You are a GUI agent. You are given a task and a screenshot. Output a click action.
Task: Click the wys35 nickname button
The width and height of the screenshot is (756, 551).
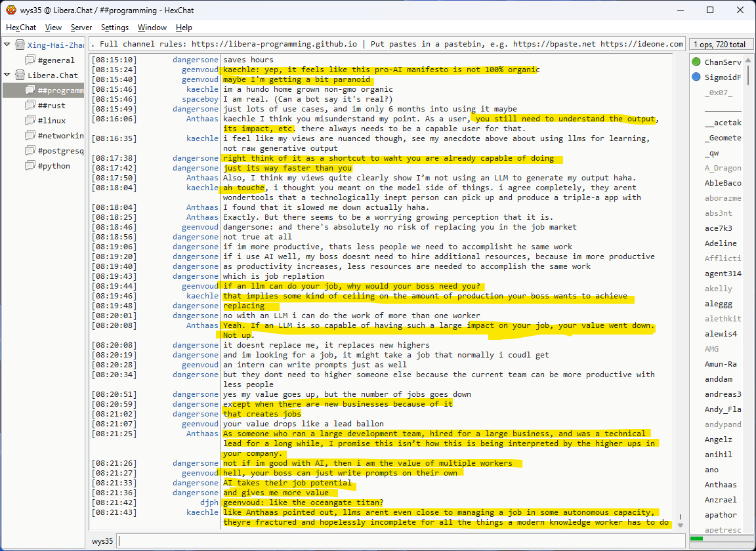point(102,541)
